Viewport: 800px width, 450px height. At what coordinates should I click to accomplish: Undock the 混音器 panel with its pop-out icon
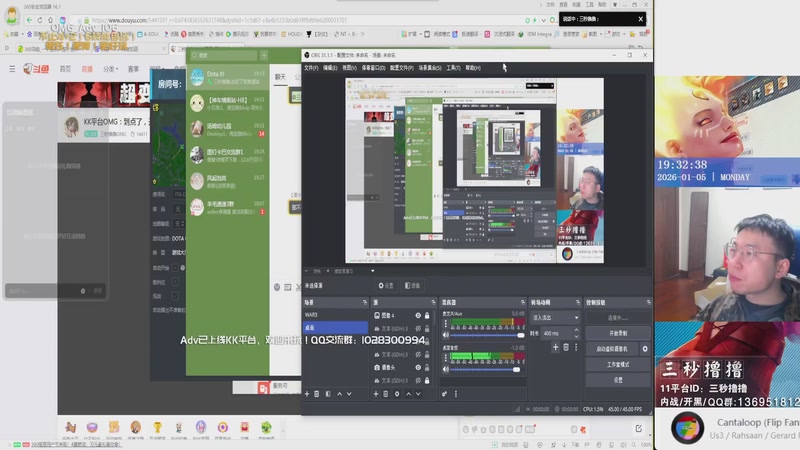522,303
